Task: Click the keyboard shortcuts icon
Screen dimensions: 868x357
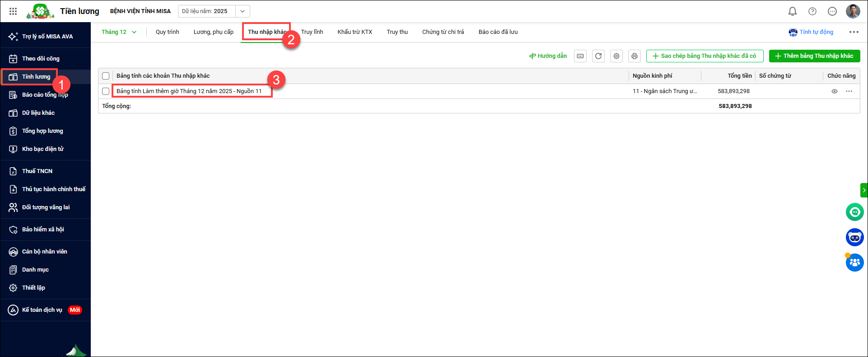Action: [x=580, y=56]
